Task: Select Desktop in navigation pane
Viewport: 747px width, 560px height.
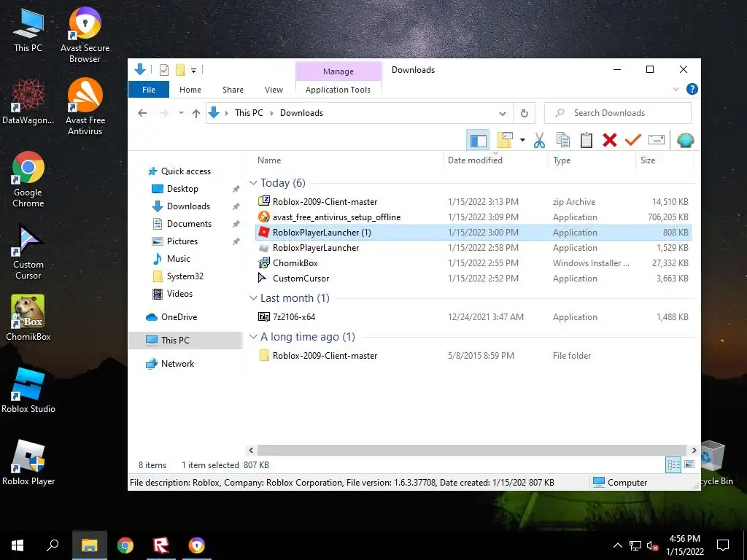Action: click(x=182, y=189)
